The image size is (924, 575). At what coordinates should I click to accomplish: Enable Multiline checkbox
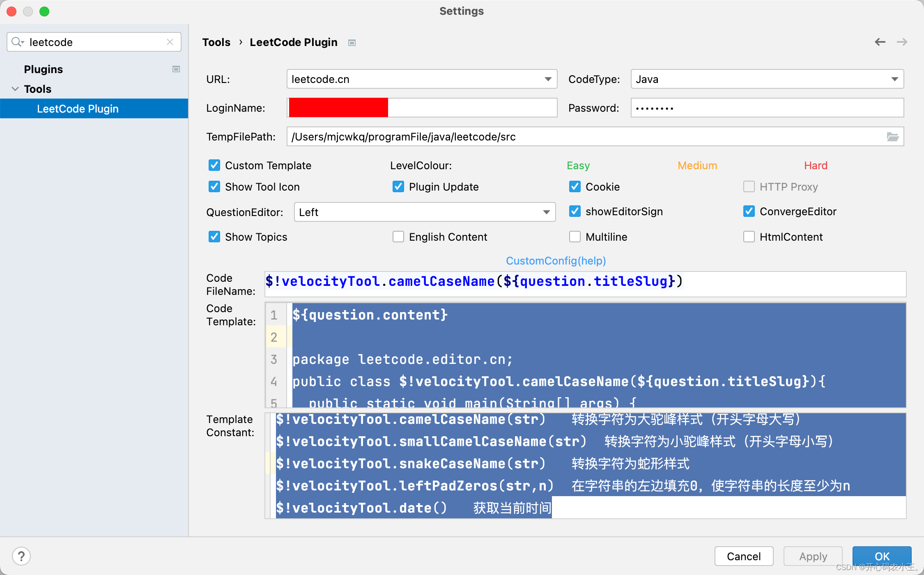pos(575,237)
